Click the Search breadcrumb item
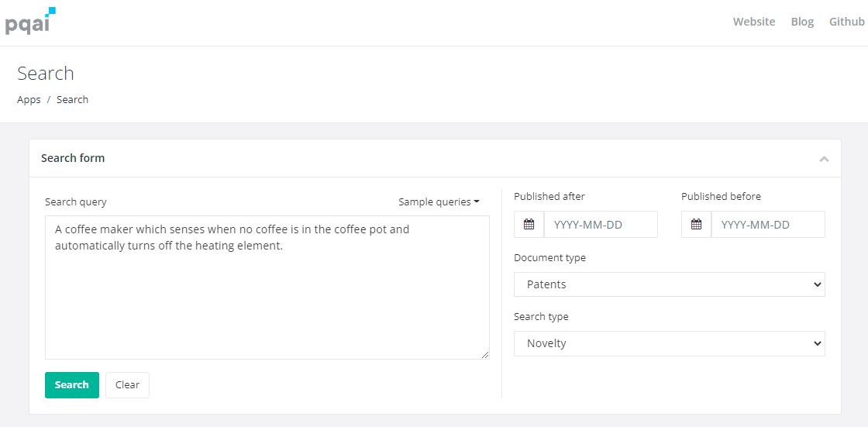 [73, 100]
